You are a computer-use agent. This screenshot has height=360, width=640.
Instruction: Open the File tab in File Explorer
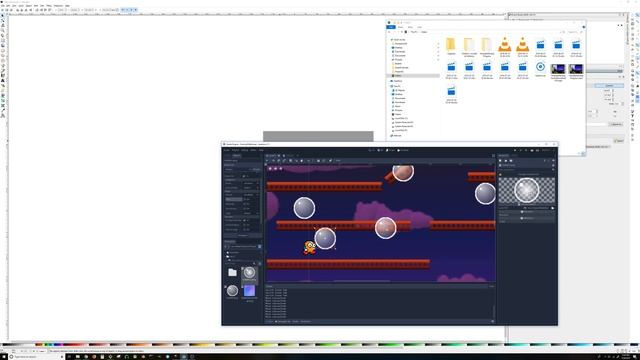pos(391,27)
